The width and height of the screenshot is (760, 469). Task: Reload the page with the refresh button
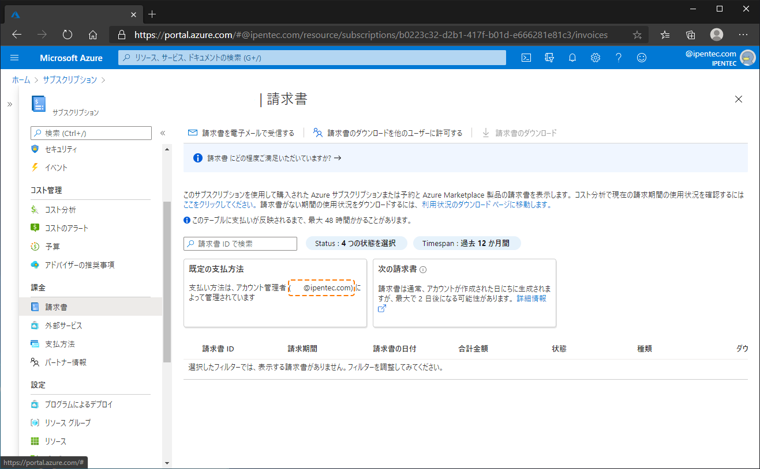tap(67, 34)
